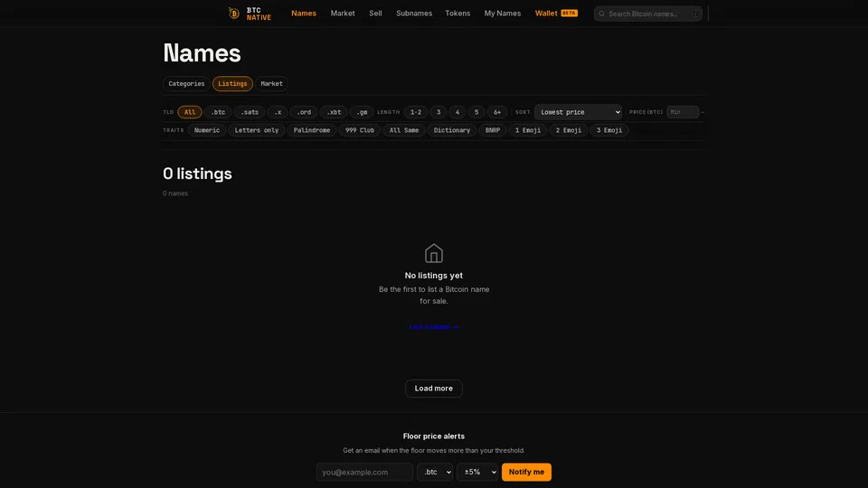Go to the Sell page
The image size is (868, 488).
375,14
